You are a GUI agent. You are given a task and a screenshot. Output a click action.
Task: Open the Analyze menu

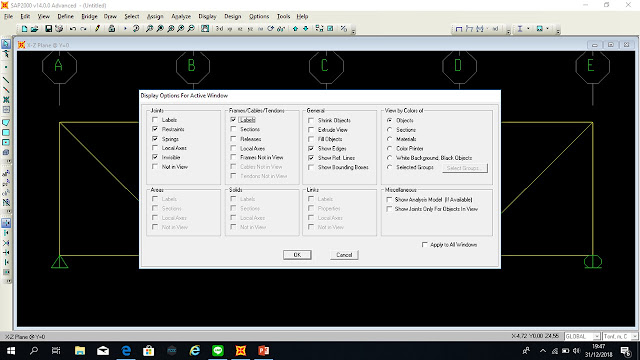(x=181, y=16)
